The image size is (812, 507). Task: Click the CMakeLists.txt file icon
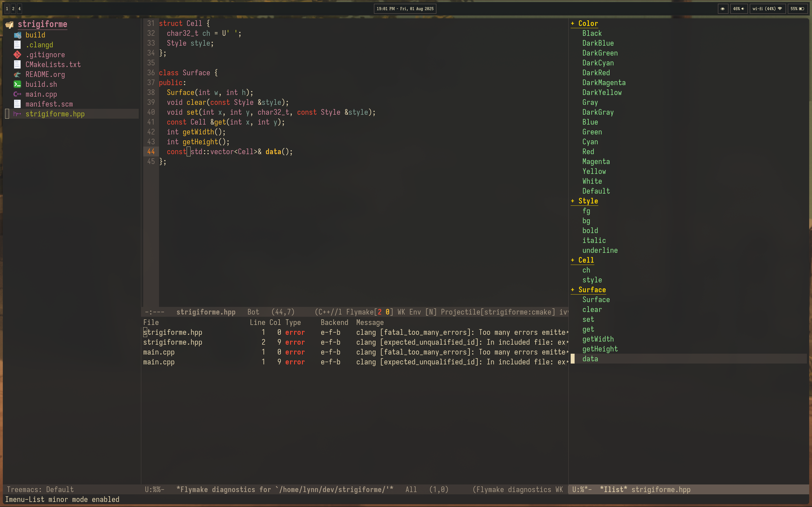[x=17, y=64]
